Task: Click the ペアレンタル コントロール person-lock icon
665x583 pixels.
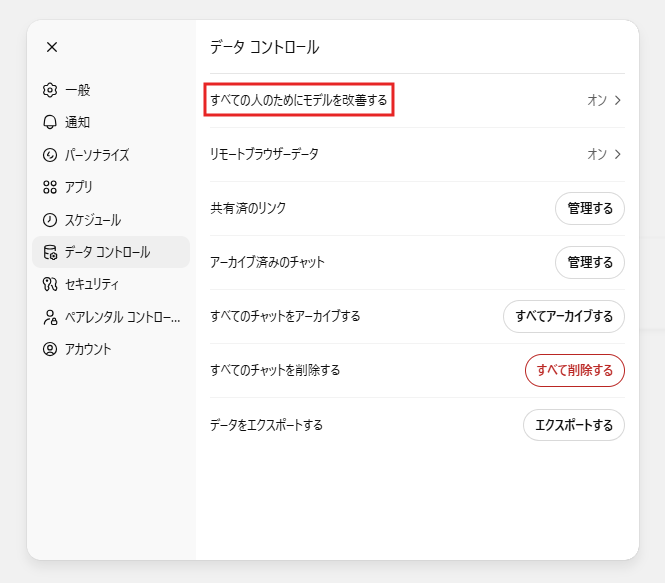Action: pyautogui.click(x=50, y=317)
